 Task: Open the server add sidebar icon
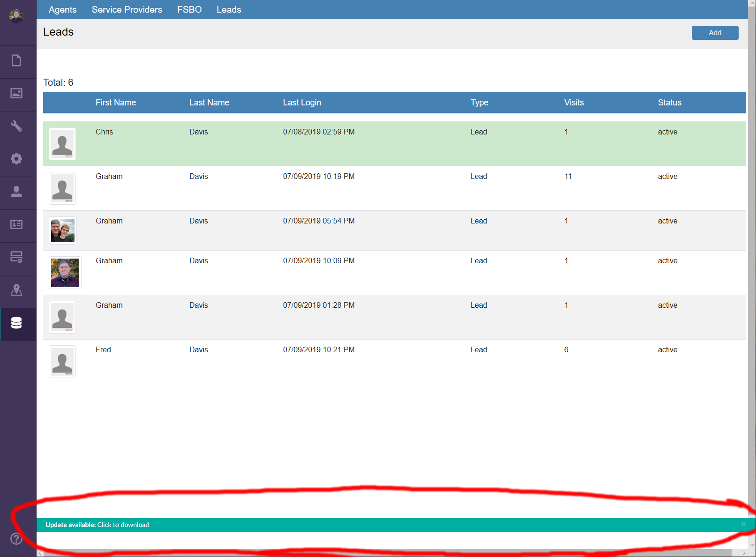pyautogui.click(x=16, y=257)
